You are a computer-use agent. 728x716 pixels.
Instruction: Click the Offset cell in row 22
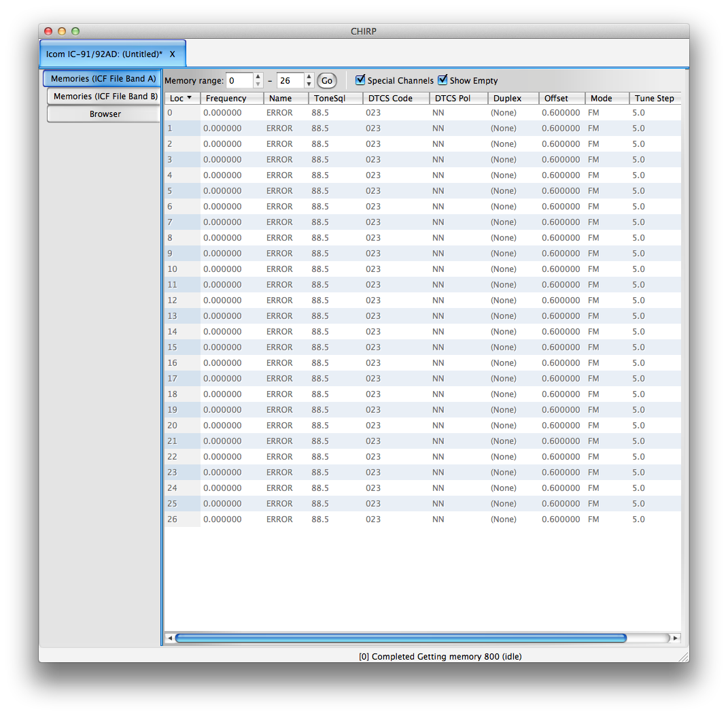pyautogui.click(x=561, y=457)
